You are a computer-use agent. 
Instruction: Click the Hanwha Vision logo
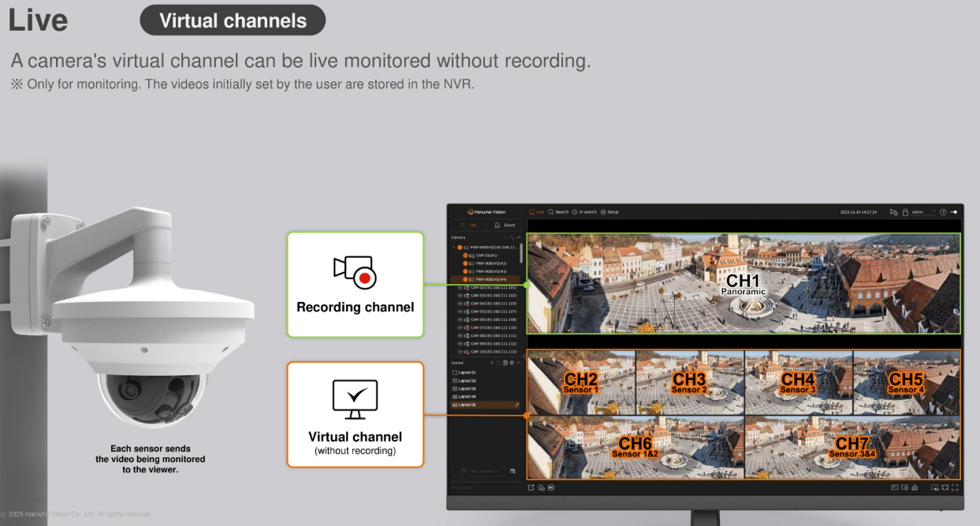(x=486, y=212)
